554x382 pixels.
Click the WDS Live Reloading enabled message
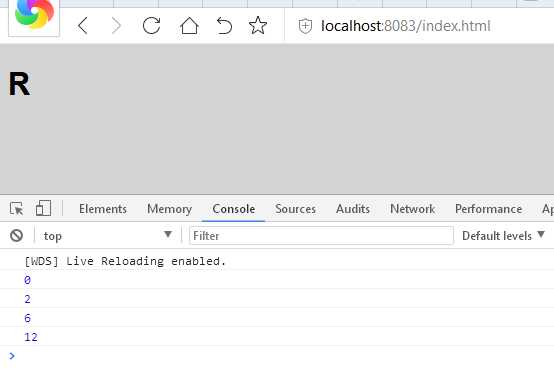click(x=125, y=261)
